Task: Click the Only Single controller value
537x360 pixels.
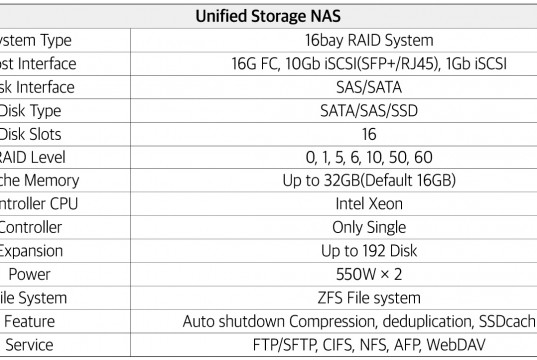Action: 369,227
